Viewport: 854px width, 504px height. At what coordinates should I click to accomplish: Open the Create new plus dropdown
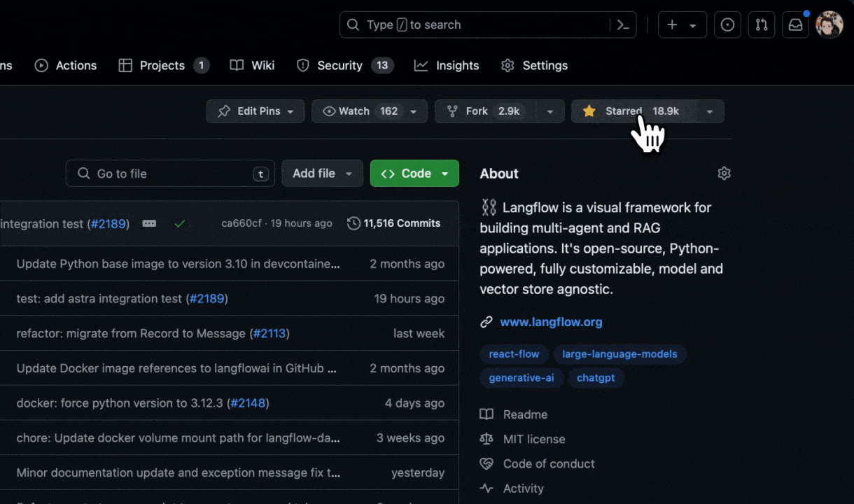click(x=681, y=24)
